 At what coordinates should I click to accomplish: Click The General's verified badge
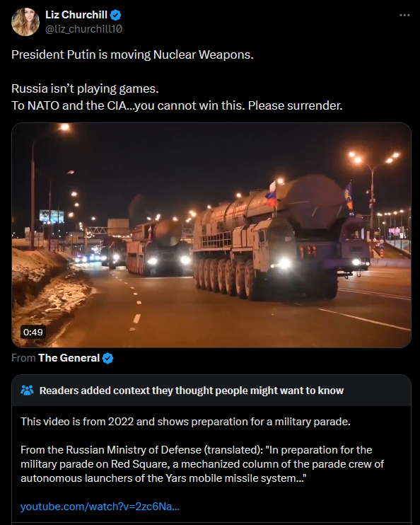107,358
